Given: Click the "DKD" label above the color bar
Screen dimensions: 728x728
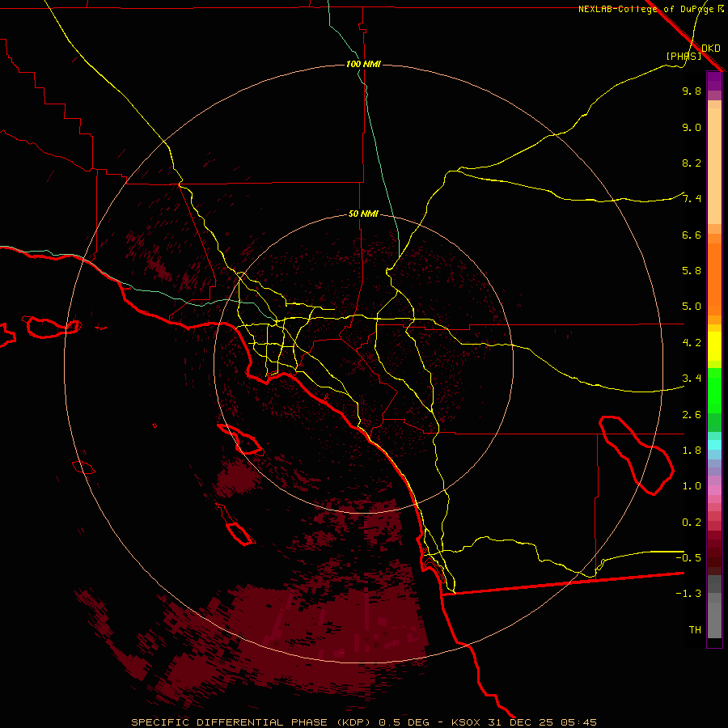Looking at the screenshot, I should [x=711, y=49].
